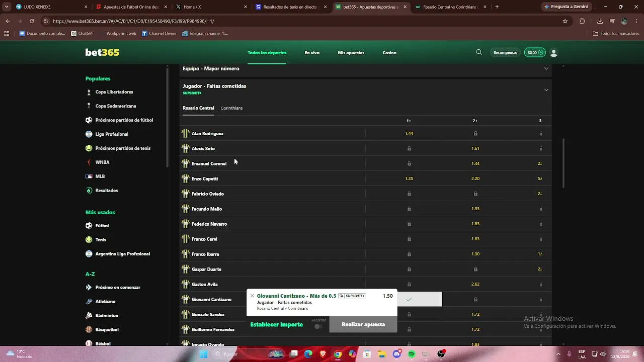Bookmark this page with the star icon
This screenshot has height=362, width=644.
coord(565,21)
